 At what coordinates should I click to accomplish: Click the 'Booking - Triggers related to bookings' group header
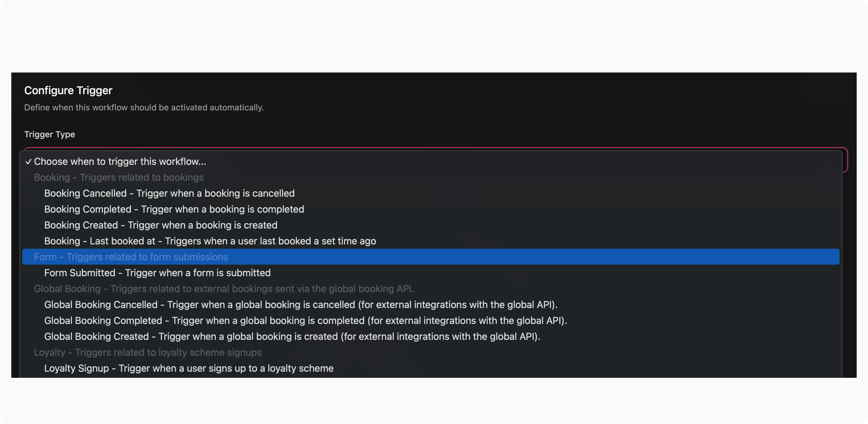pyautogui.click(x=119, y=177)
